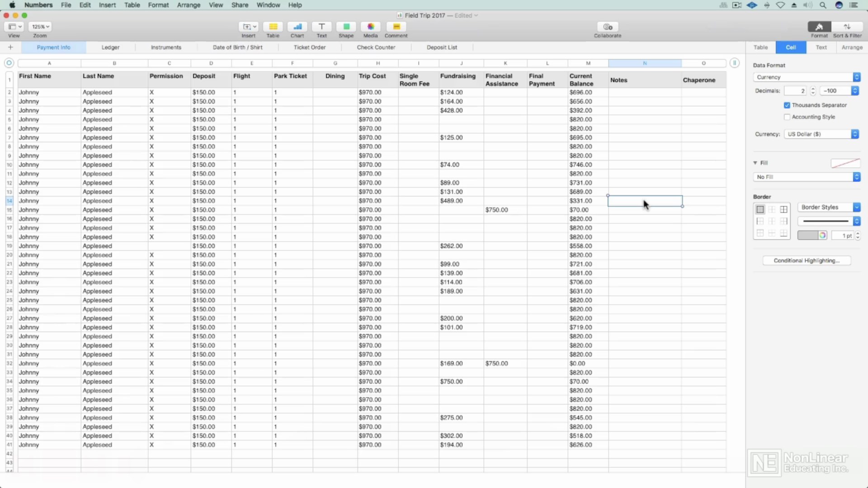Open Sort & Filter panel
The width and height of the screenshot is (868, 488).
[x=847, y=27]
